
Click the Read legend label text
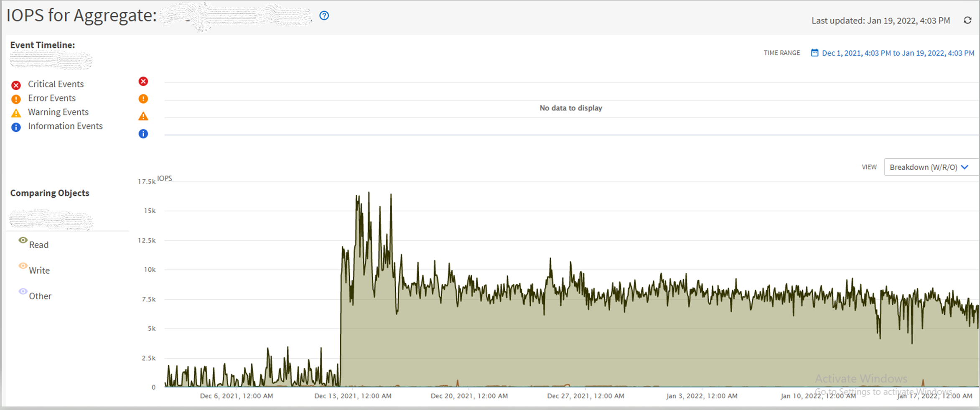39,245
